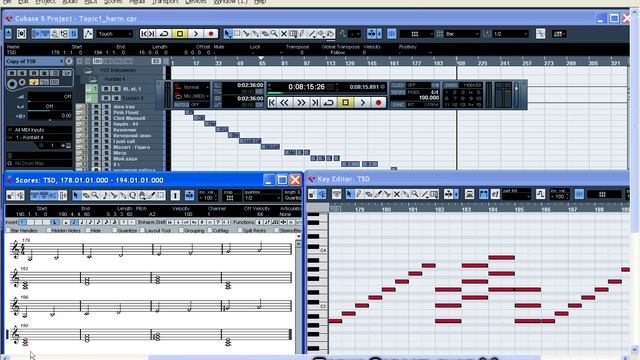Go to project start on transport panel

272,102
